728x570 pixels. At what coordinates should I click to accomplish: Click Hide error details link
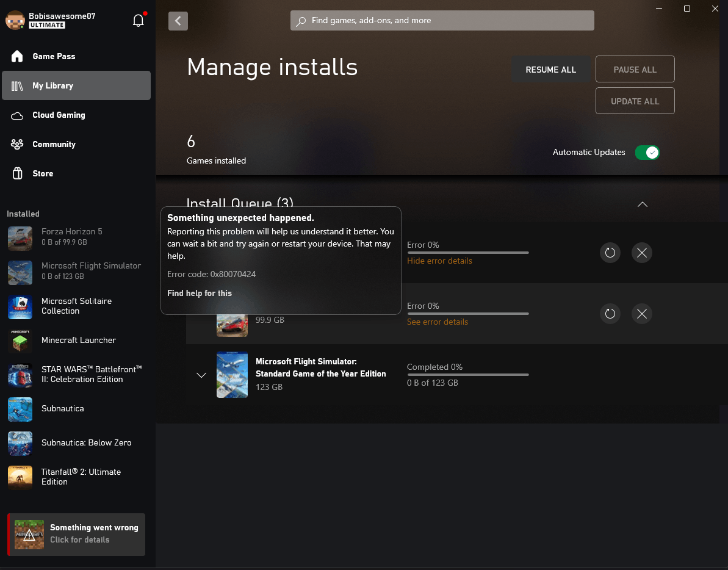pos(440,261)
